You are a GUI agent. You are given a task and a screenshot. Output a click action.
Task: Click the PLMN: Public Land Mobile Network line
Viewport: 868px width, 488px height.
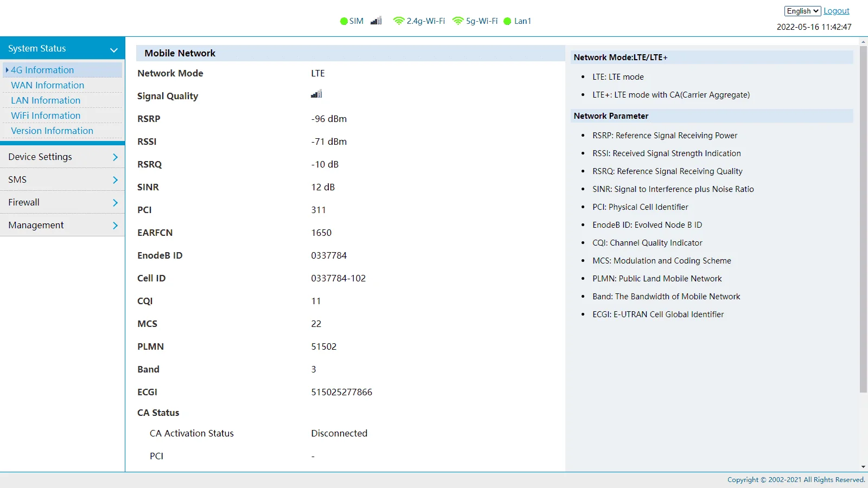657,279
